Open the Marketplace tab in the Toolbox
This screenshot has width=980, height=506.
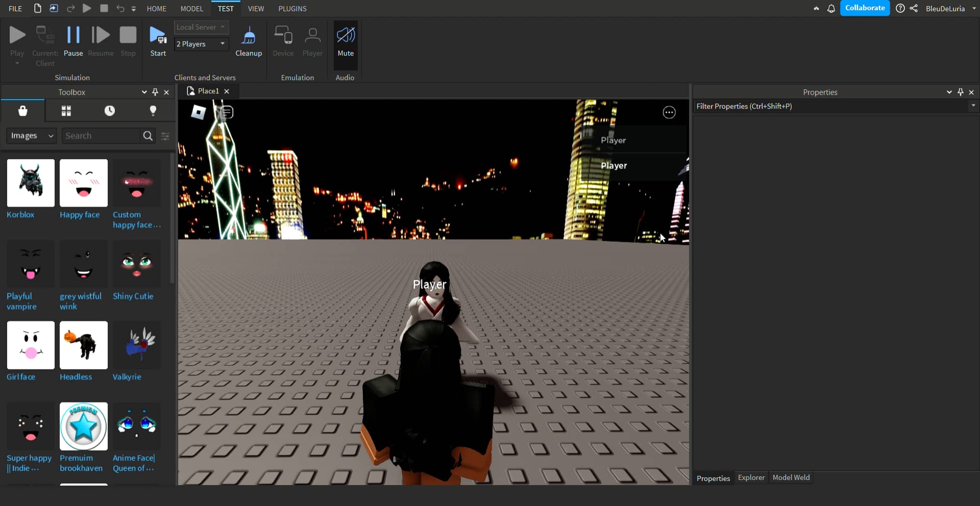coord(23,111)
